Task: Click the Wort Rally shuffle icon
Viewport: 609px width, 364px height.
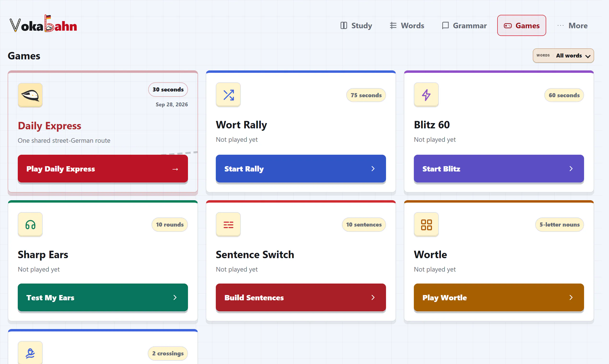Action: (228, 95)
